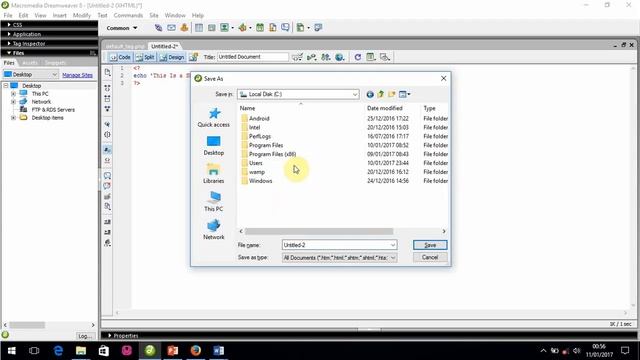Screen dimensions: 640x360
Task: Open the Site menu
Action: point(153,15)
